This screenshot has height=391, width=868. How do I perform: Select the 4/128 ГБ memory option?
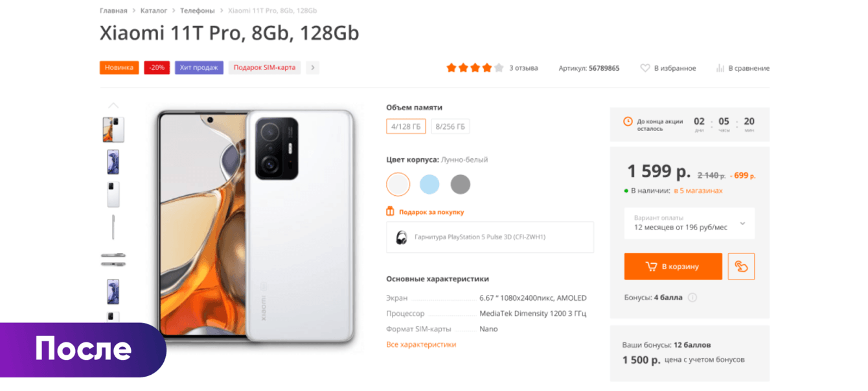[405, 126]
